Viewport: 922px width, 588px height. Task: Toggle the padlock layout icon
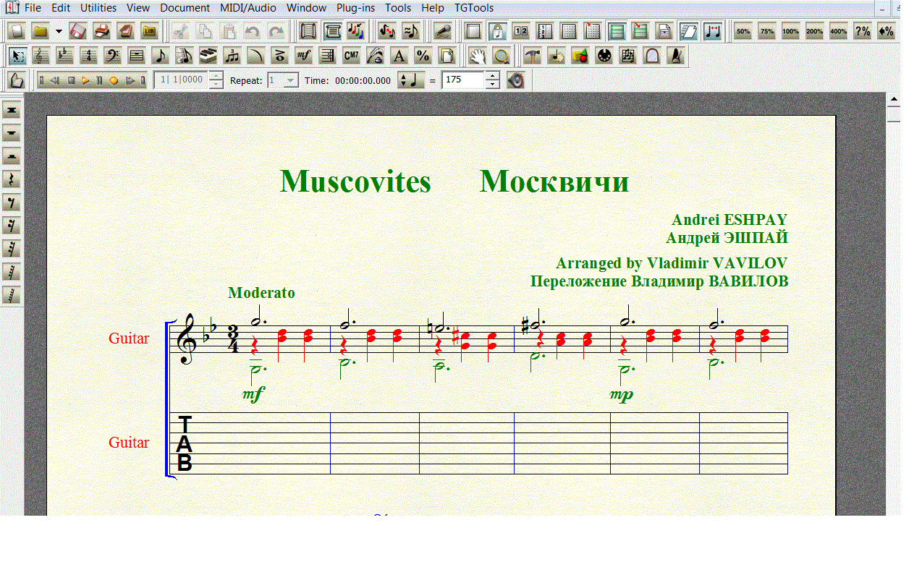click(x=496, y=31)
